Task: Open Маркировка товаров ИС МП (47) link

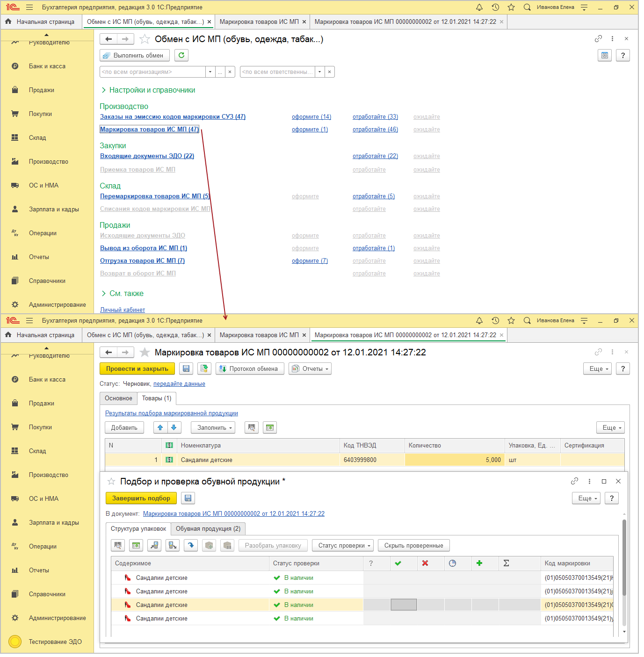Action: [150, 130]
